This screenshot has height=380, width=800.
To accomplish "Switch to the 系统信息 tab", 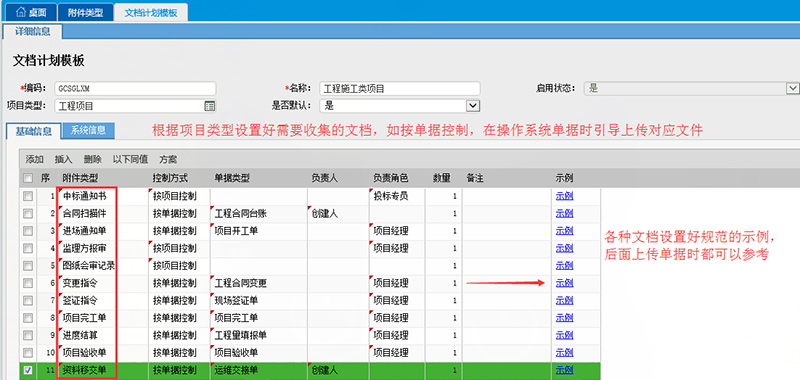I will point(88,130).
